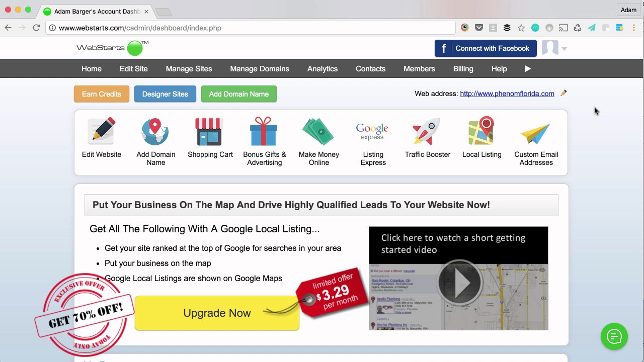
Task: Open the Chrome three-dot menu
Action: pos(634,28)
